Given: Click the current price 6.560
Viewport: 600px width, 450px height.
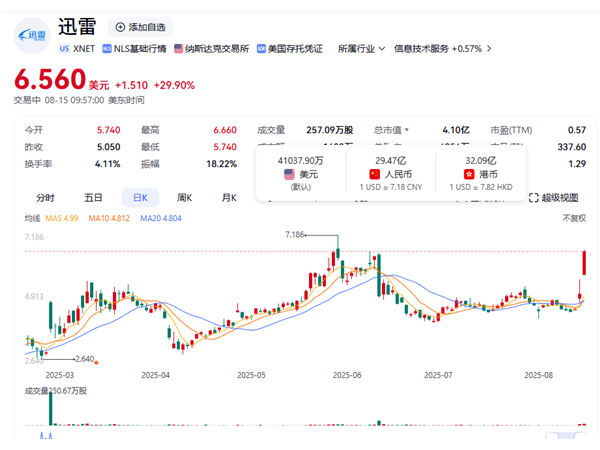Looking at the screenshot, I should point(50,80).
